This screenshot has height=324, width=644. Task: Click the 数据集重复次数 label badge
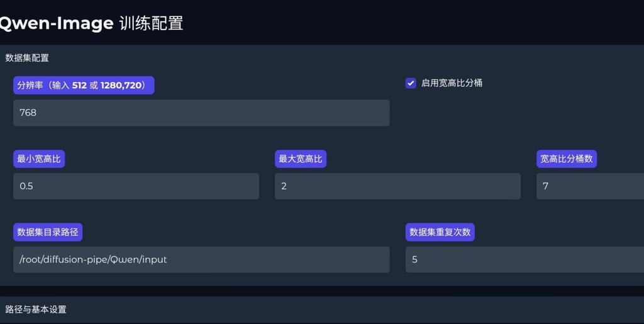440,232
